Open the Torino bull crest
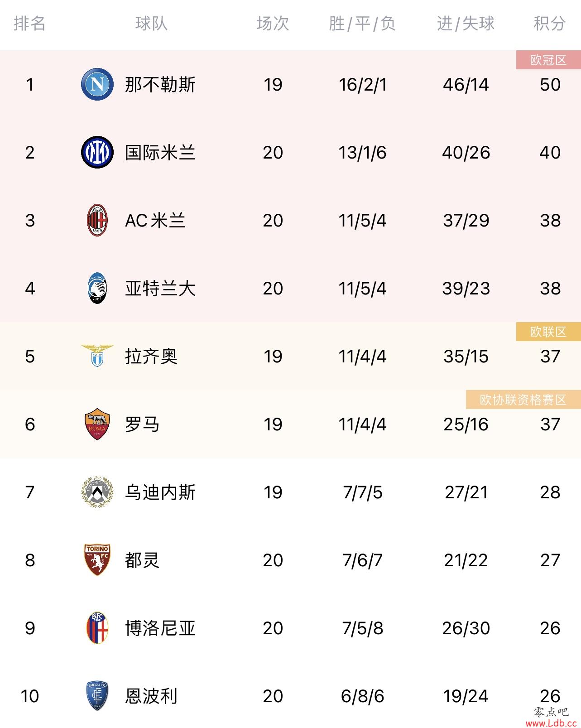Screen dimensions: 581x728 tap(97, 560)
